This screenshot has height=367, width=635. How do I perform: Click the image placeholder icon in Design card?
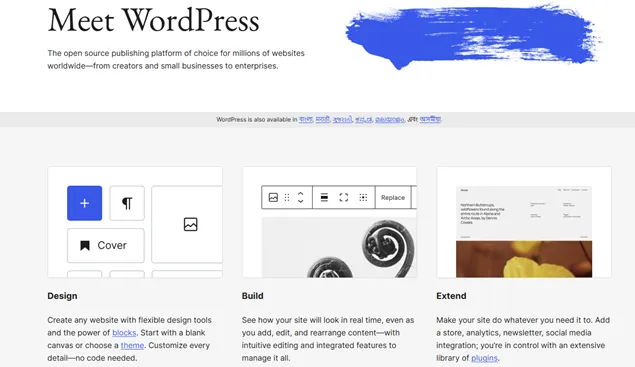pos(190,224)
